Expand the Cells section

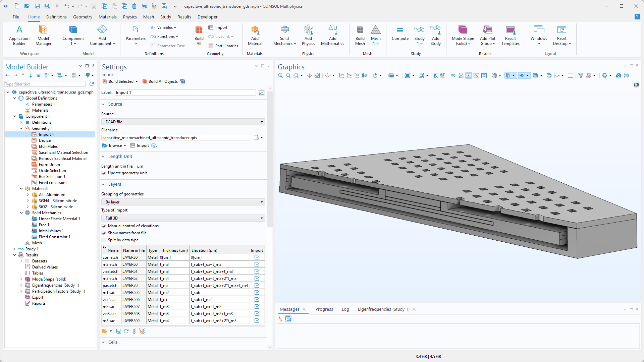click(103, 342)
